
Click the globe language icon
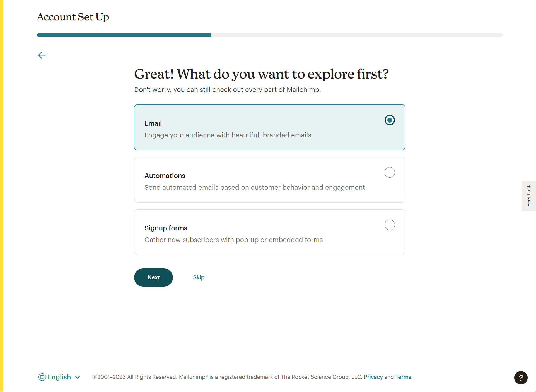click(42, 377)
